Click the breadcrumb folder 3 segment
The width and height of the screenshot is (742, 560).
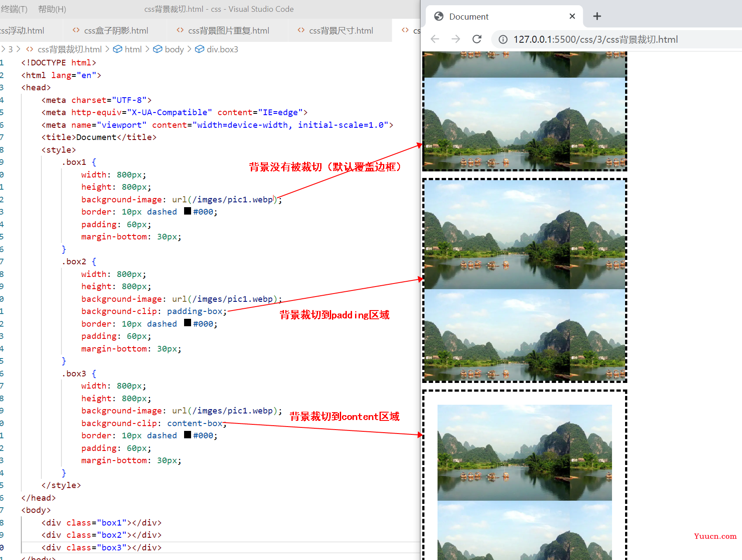click(10, 49)
